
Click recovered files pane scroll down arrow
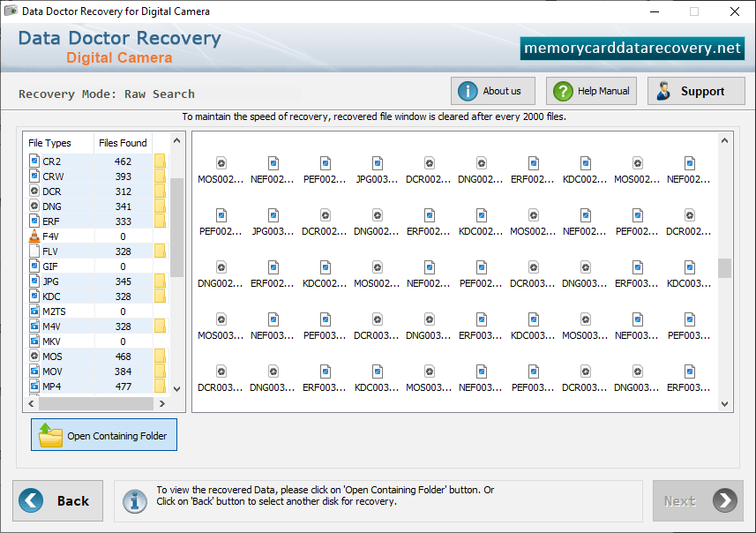tap(724, 404)
